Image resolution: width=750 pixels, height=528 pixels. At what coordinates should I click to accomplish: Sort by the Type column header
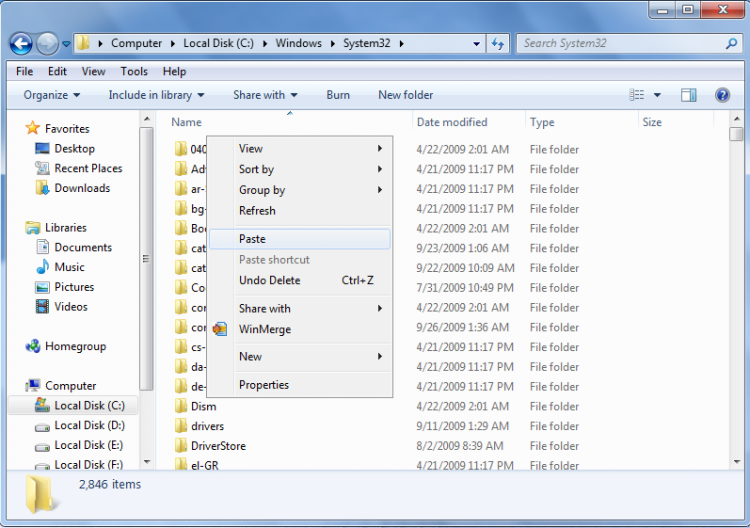(x=542, y=122)
